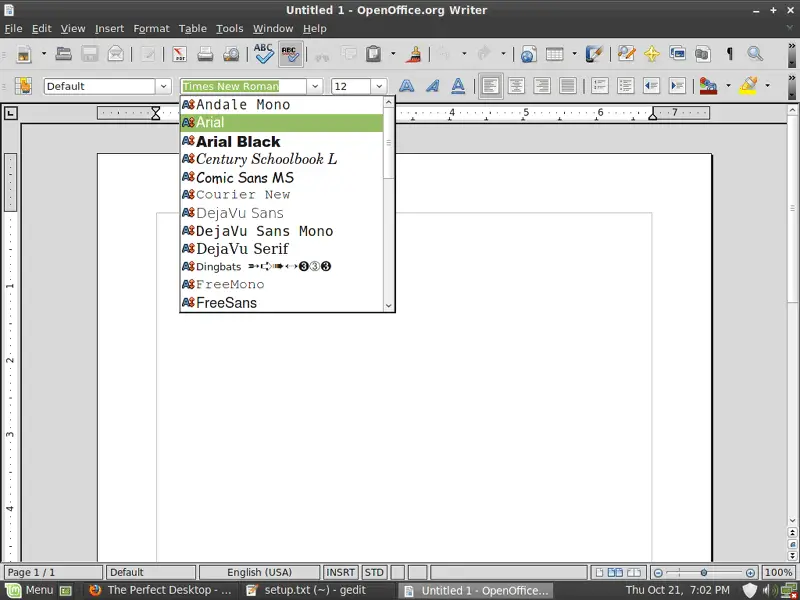Toggle Nonprinting Characters
The width and height of the screenshot is (800, 600).
730,54
